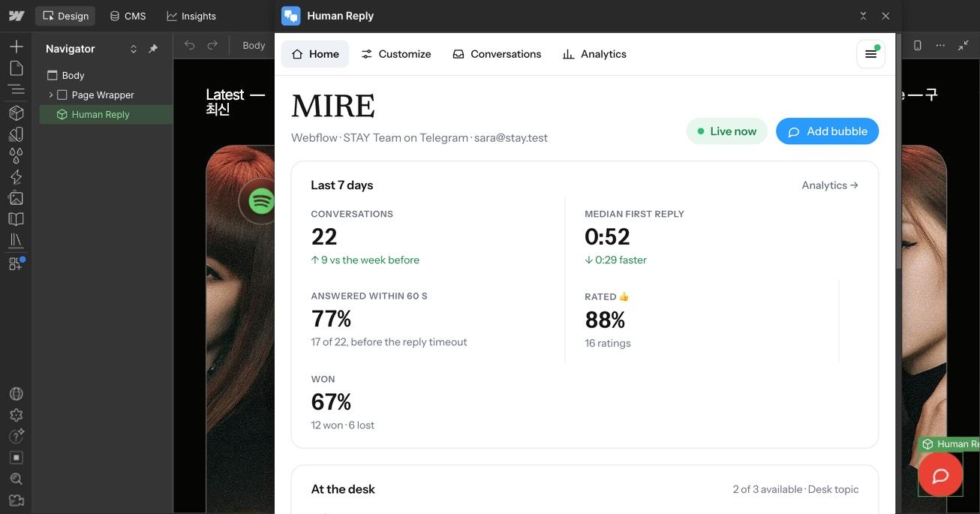Open site settings gear icon
This screenshot has width=980, height=514.
click(x=16, y=415)
